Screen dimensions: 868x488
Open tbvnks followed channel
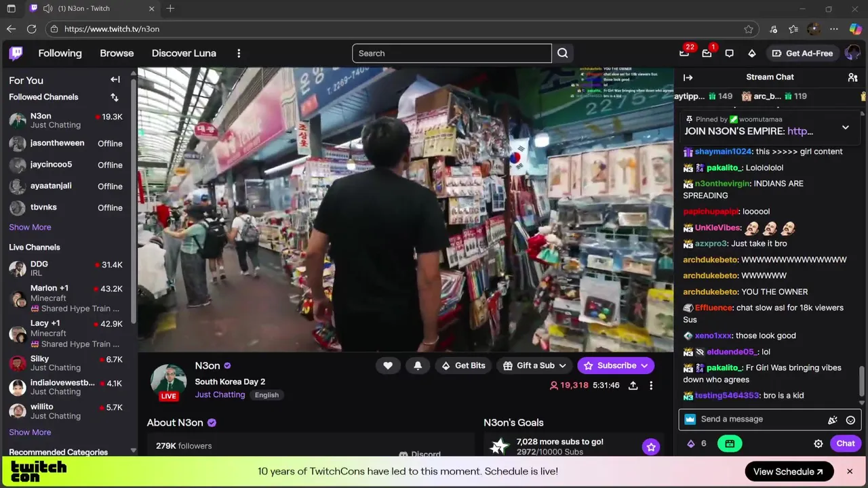pyautogui.click(x=66, y=207)
